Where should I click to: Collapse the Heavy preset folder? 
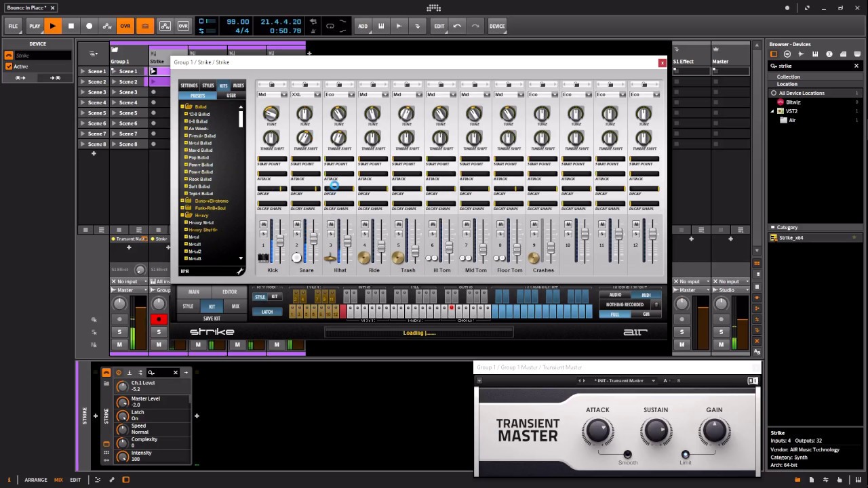click(x=182, y=215)
